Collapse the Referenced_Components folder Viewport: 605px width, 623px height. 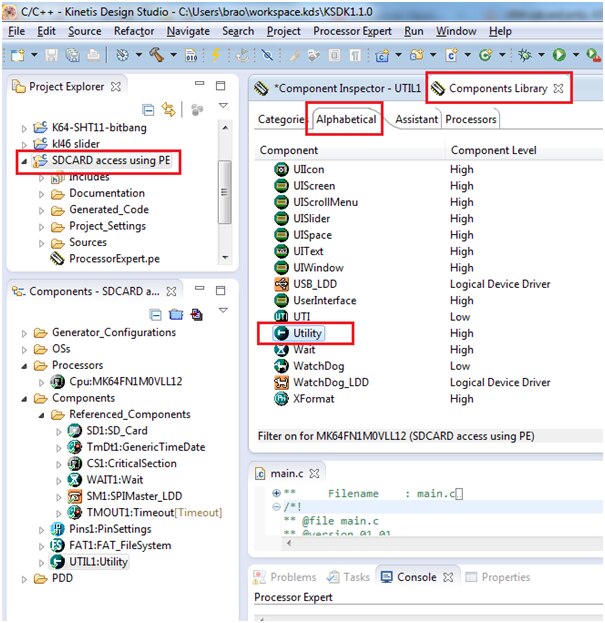coord(42,415)
